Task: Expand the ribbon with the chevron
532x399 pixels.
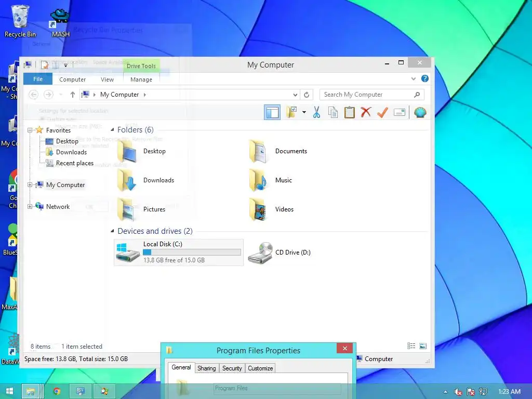Action: 413,79
